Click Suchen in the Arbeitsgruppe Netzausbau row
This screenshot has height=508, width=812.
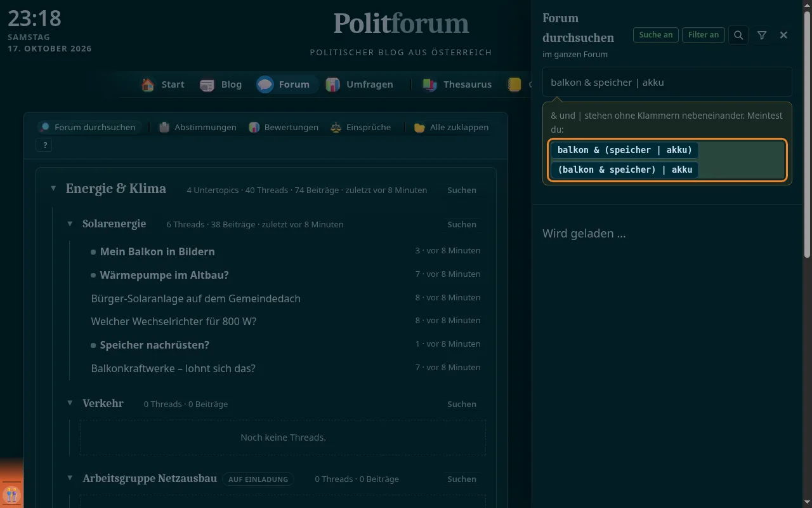click(462, 479)
